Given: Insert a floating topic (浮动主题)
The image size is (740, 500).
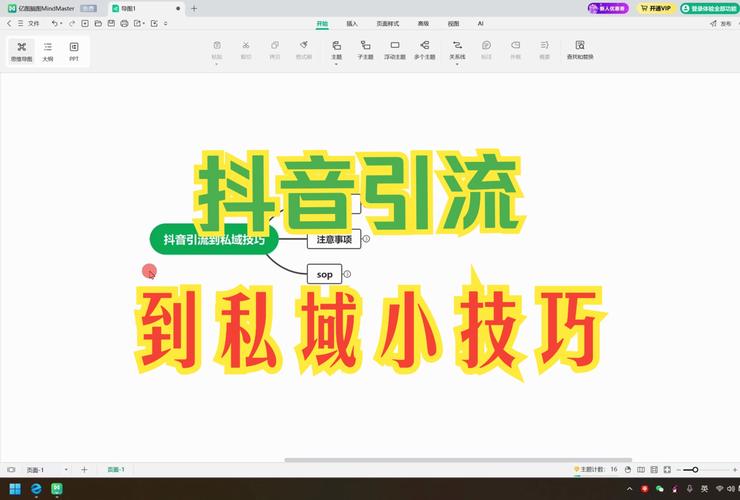Looking at the screenshot, I should pos(395,49).
